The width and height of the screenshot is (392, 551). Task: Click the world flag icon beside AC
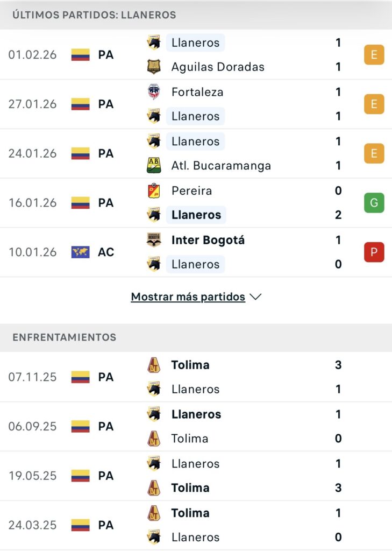(80, 252)
